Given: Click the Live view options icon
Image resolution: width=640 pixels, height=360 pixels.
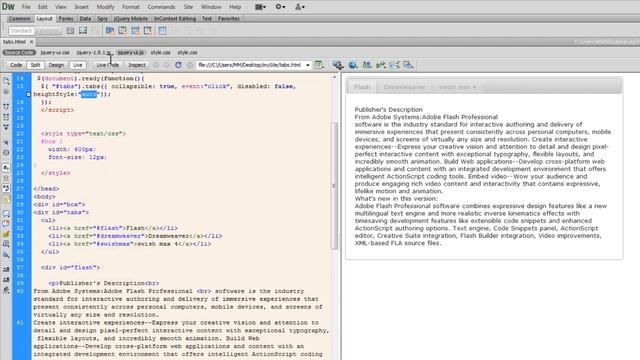Looking at the screenshot, I should pos(319,65).
